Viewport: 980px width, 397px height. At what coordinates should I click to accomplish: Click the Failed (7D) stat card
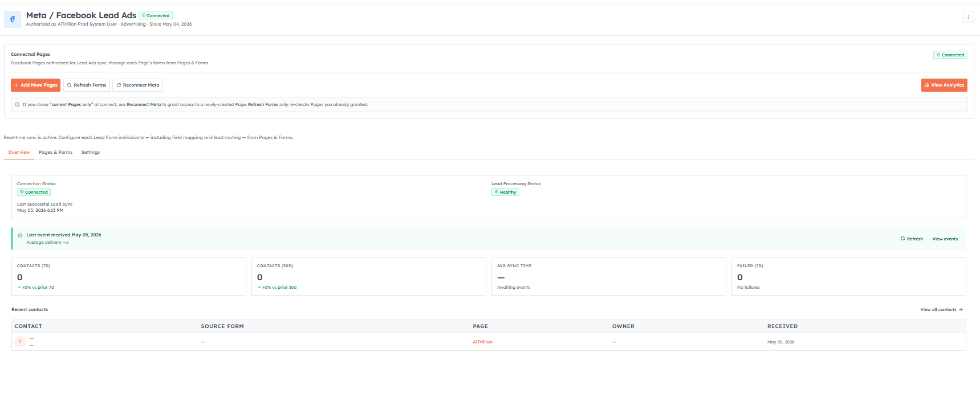[x=849, y=276]
